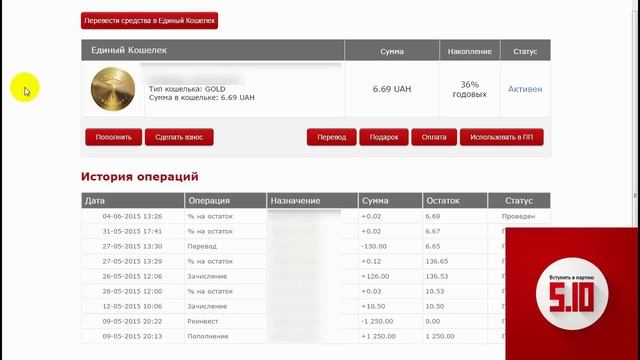Click 'Использовать в ПП' button

coord(502,137)
